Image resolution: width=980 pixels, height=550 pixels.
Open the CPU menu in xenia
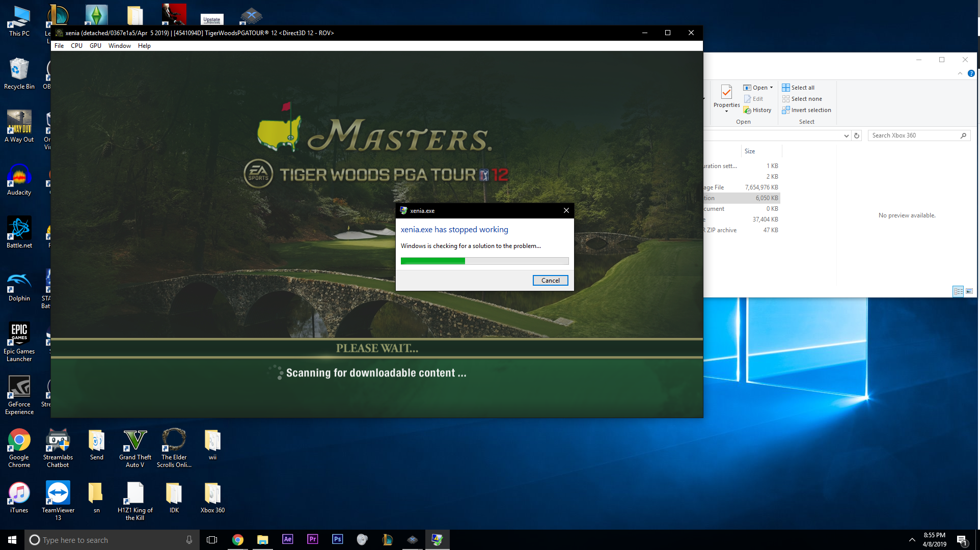pos(76,46)
